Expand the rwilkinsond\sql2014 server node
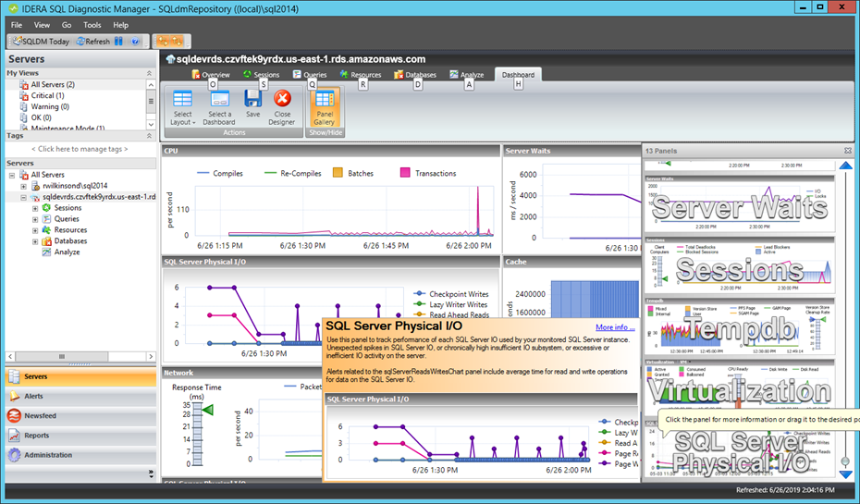This screenshot has height=504, width=860. pos(24,186)
